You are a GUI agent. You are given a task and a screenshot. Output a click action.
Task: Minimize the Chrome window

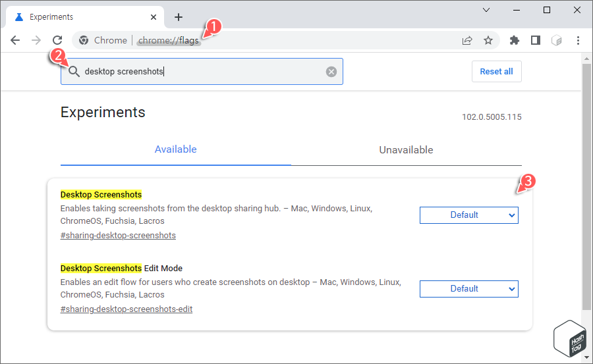tap(517, 10)
